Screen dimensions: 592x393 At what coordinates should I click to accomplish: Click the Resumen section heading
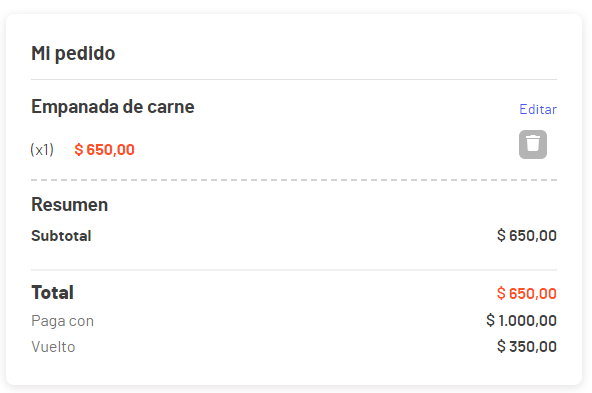69,205
